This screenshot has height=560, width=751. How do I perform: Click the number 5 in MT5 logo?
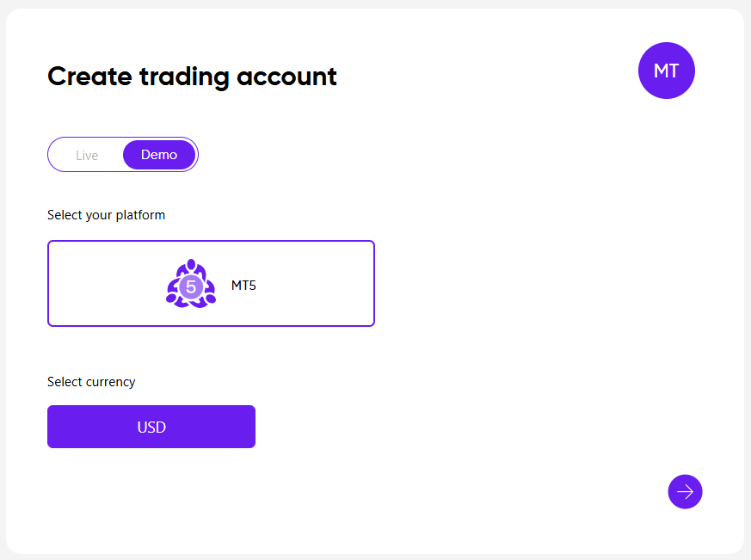click(x=191, y=286)
